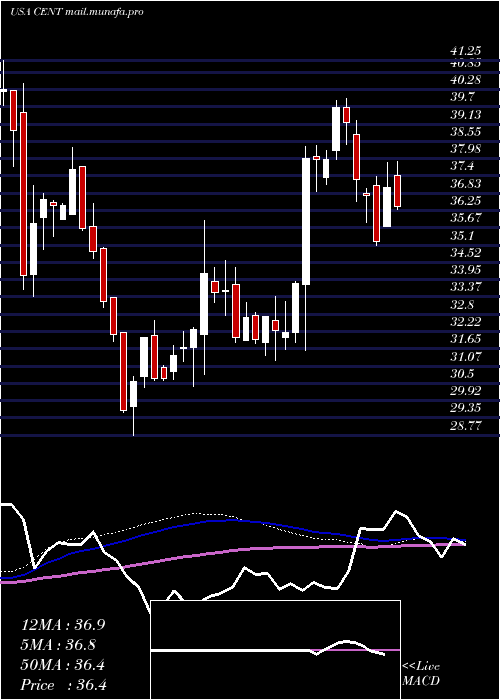
Task: Select the 38.55 price axis label
Action: [465, 132]
